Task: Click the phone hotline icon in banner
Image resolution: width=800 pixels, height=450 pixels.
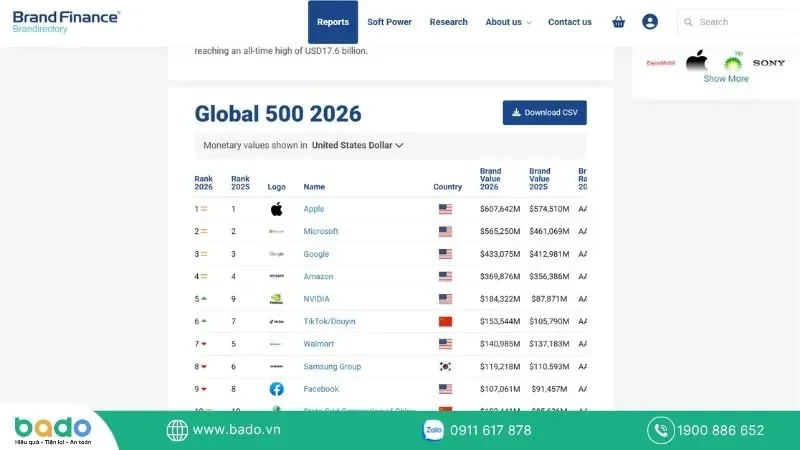Action: coord(661,430)
